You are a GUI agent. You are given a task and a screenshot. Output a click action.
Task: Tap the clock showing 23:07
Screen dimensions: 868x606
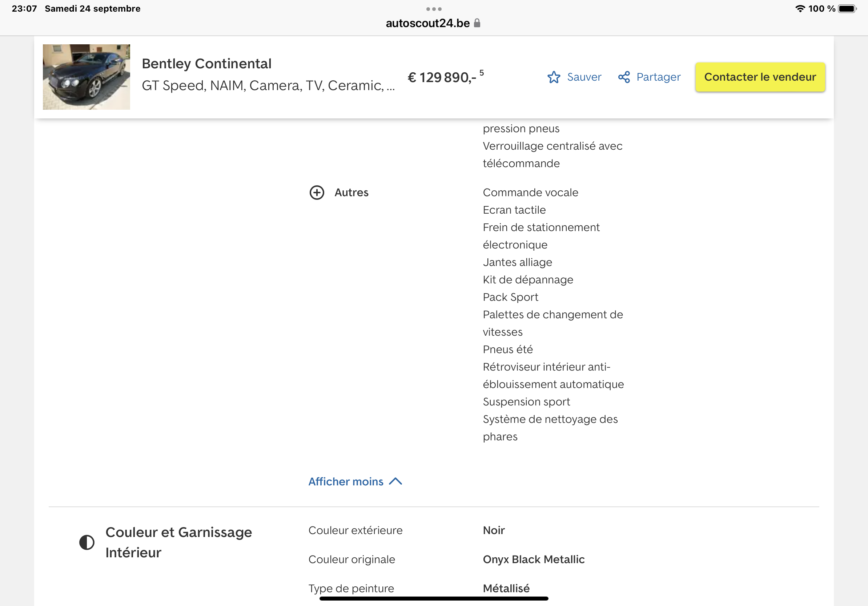click(x=24, y=9)
